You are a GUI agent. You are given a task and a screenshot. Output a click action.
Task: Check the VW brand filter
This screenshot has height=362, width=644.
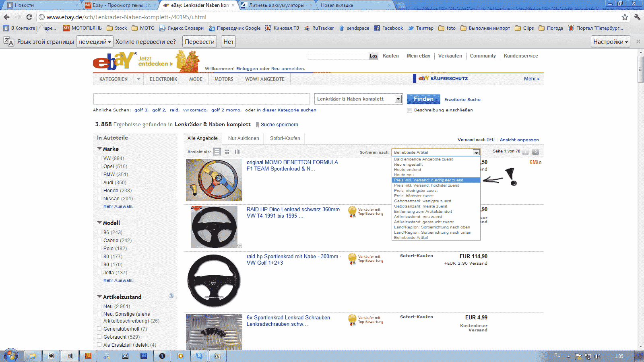click(x=99, y=158)
